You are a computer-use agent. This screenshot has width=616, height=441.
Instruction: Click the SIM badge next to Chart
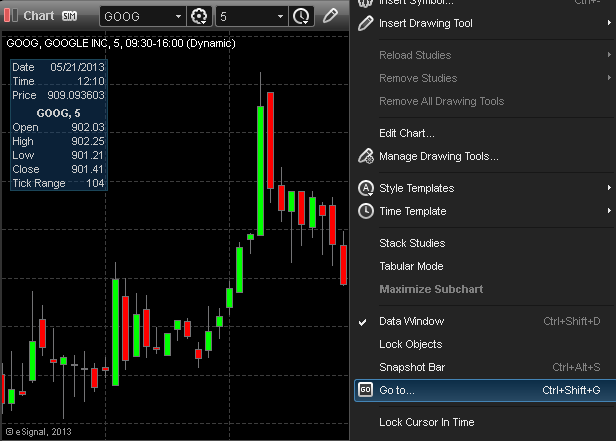70,16
